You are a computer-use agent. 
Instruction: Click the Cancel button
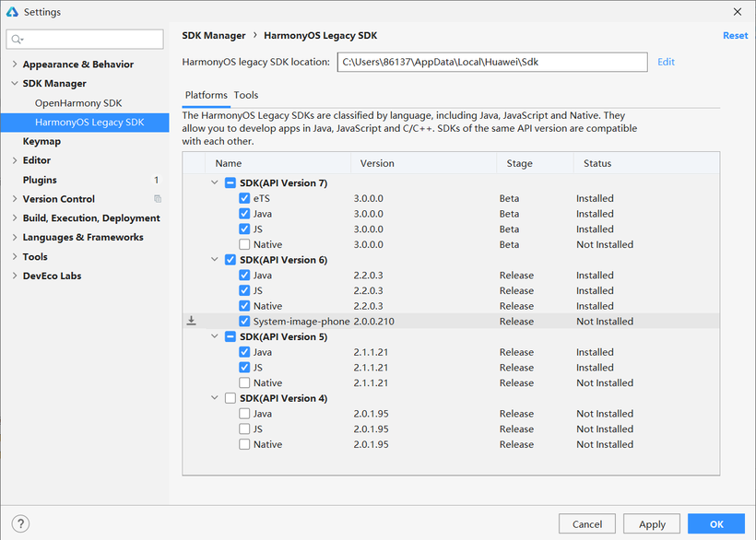[x=586, y=524]
